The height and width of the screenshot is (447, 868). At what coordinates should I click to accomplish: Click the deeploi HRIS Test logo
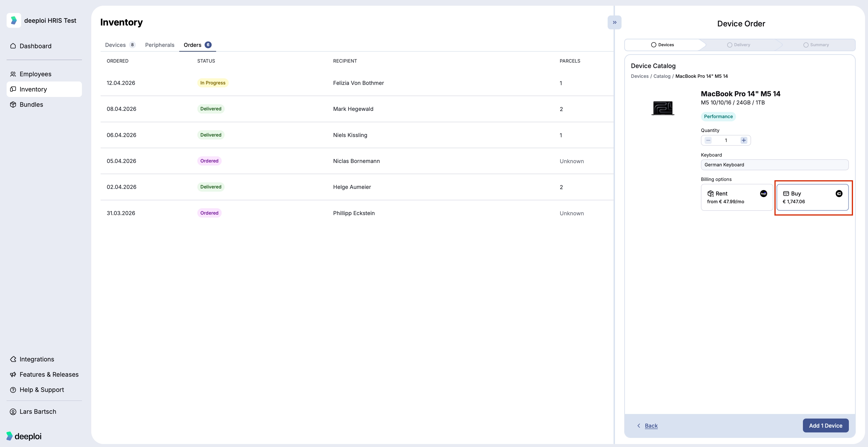14,20
